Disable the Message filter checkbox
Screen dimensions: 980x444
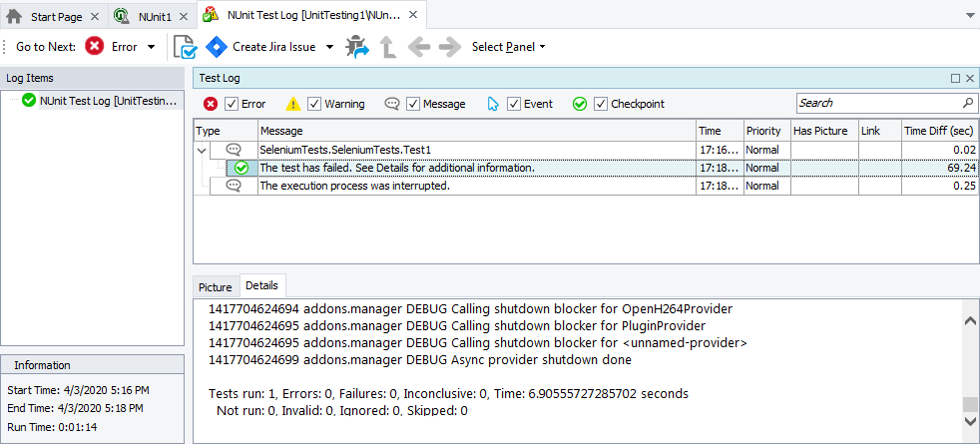coord(413,104)
